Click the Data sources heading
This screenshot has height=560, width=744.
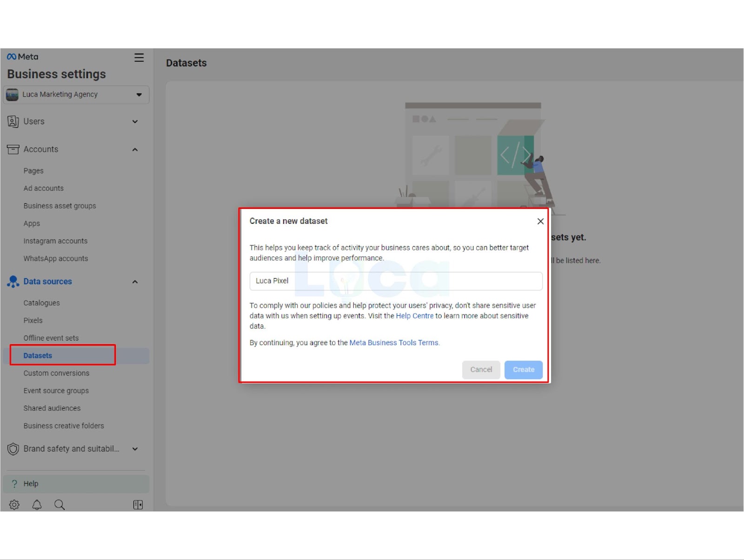click(x=48, y=281)
